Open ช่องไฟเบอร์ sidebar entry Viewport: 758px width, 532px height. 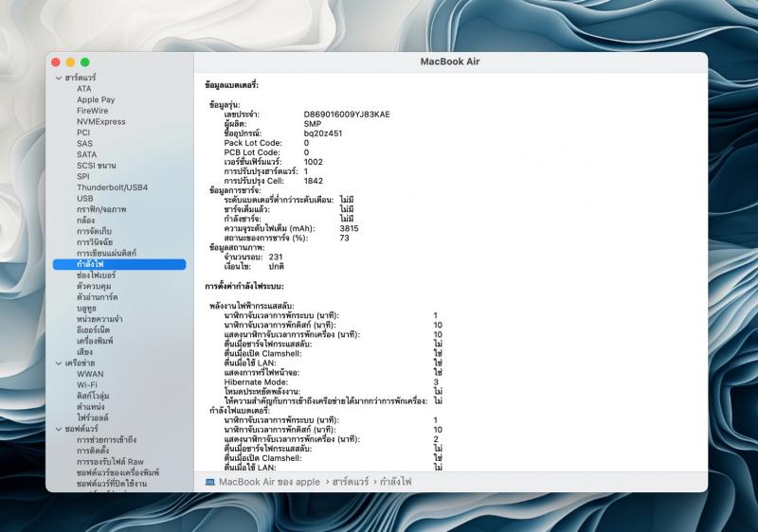tap(97, 275)
